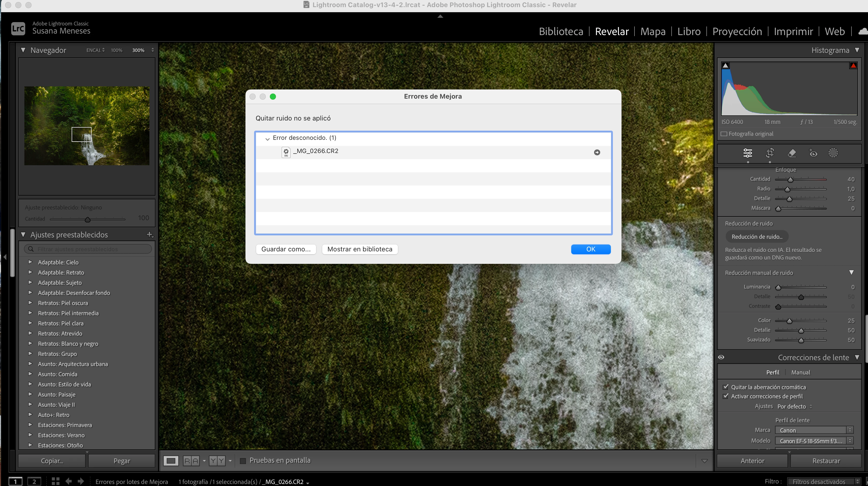Click the Edit sliders icon
This screenshot has height=486, width=868.
pos(748,153)
